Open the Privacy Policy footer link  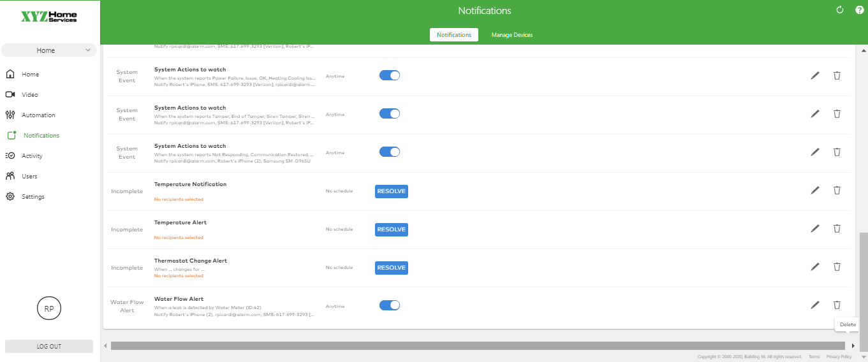(839, 357)
